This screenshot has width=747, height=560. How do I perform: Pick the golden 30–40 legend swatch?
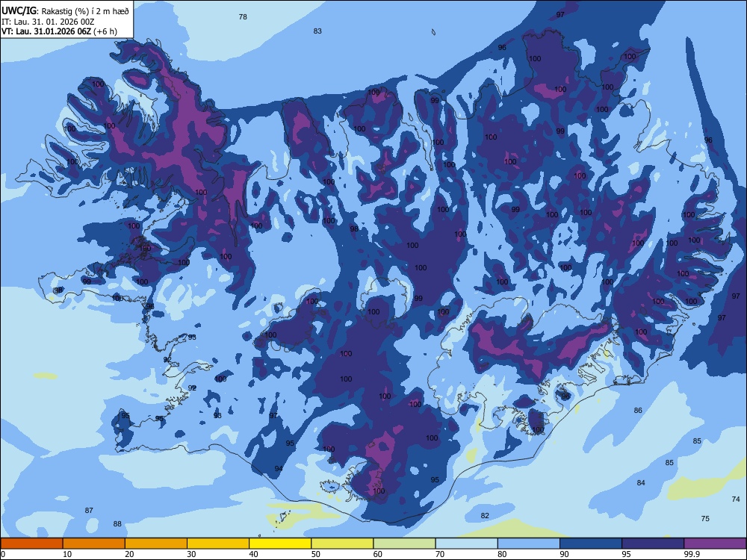218,544
